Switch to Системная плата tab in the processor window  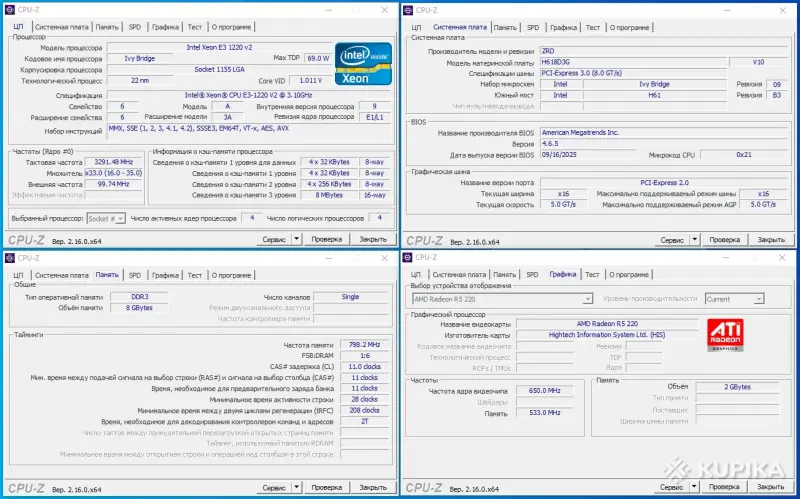point(62,27)
